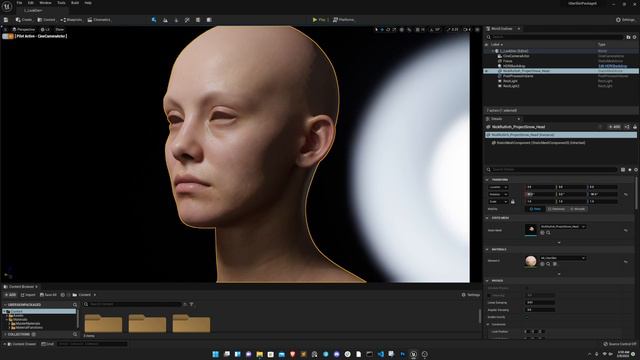Open the Window menu
Screen dimensions: 640x360
(x=45, y=3)
